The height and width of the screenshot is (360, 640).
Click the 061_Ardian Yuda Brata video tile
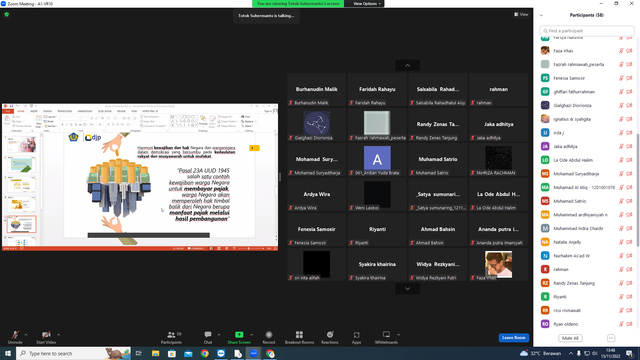pos(377,160)
